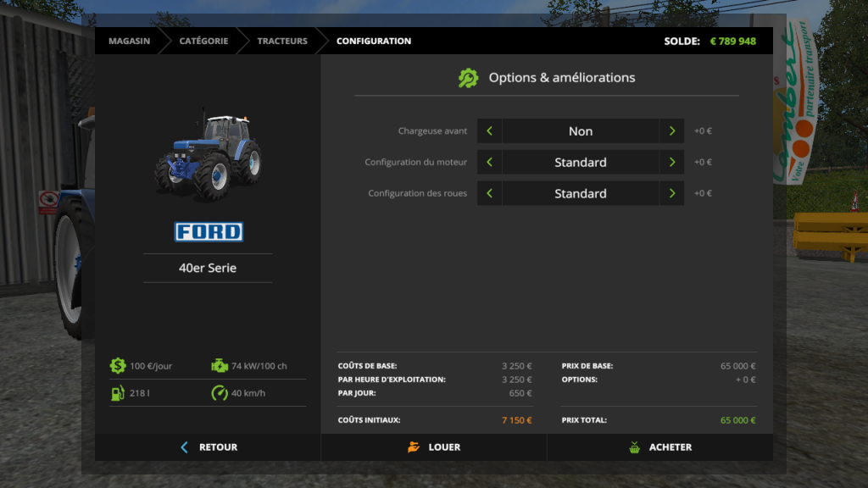868x488 pixels.
Task: Click the 'PAR JOUR:' label
Action: (357, 393)
